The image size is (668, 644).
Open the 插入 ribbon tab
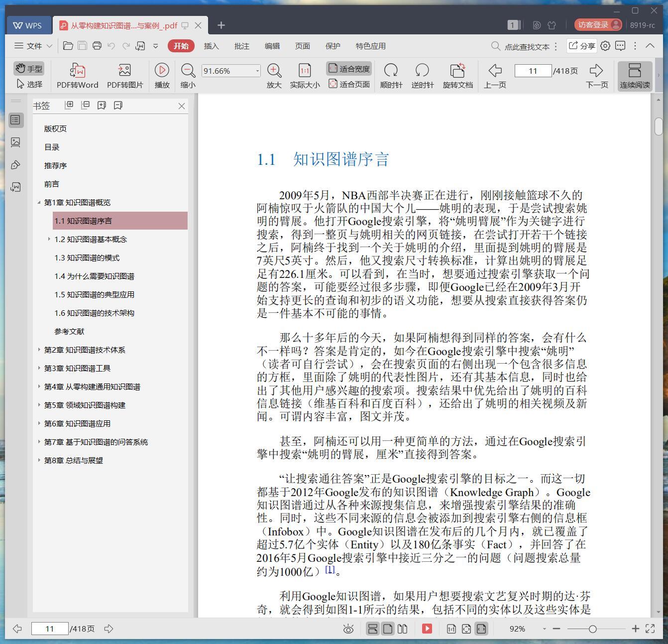[211, 46]
